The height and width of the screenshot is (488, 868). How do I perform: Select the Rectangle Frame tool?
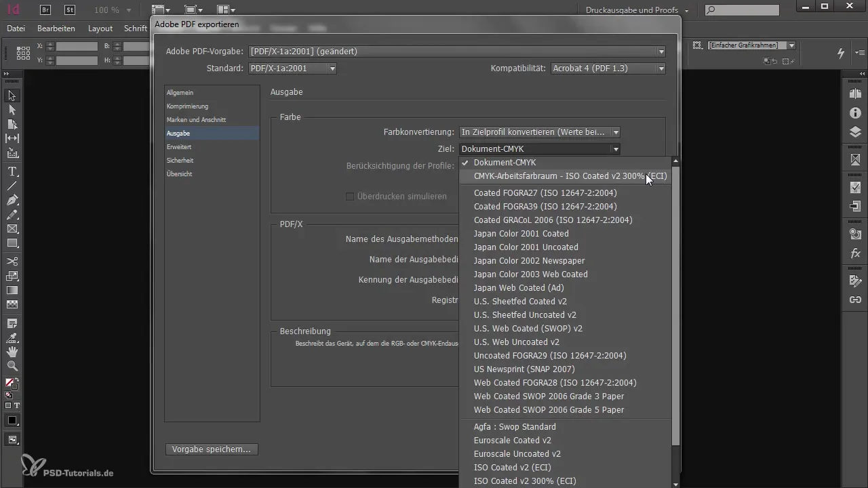pyautogui.click(x=12, y=229)
